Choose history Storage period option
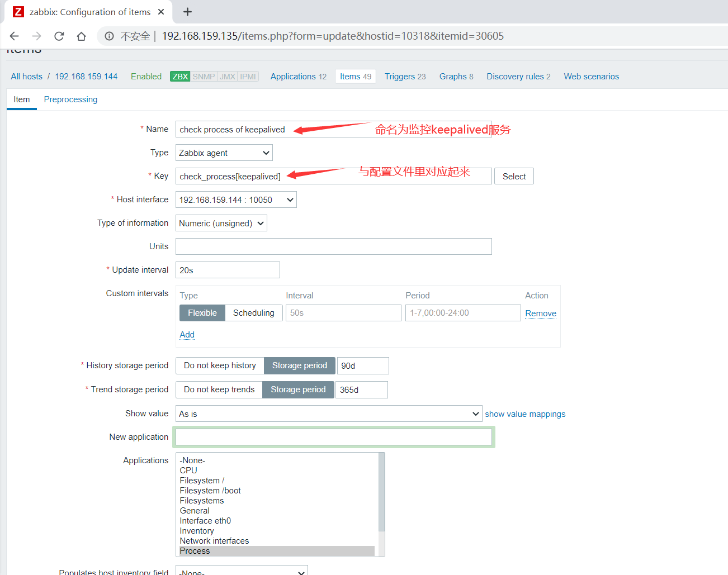Viewport: 728px width, 575px height. click(300, 365)
